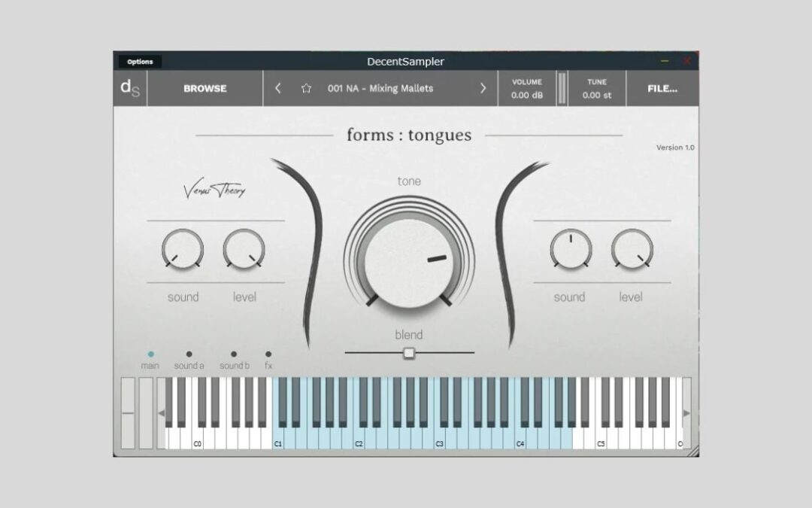Screen dimensions: 812x508
Task: Go to previous preset with left chevron
Action: click(x=278, y=88)
